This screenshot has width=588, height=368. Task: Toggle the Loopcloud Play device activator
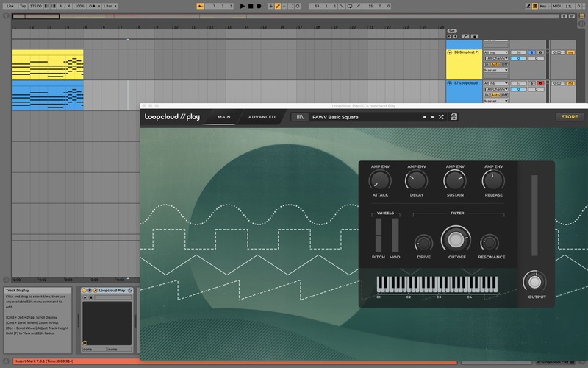[85, 291]
